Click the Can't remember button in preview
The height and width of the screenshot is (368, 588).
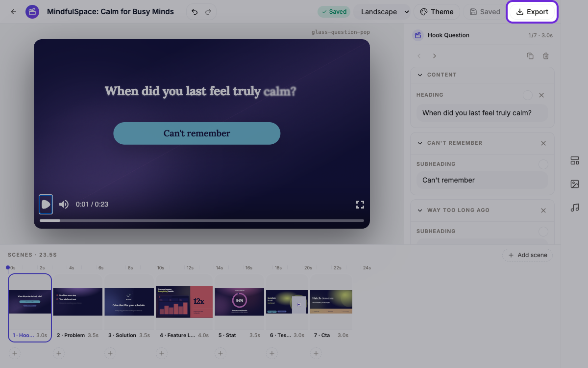(x=196, y=133)
